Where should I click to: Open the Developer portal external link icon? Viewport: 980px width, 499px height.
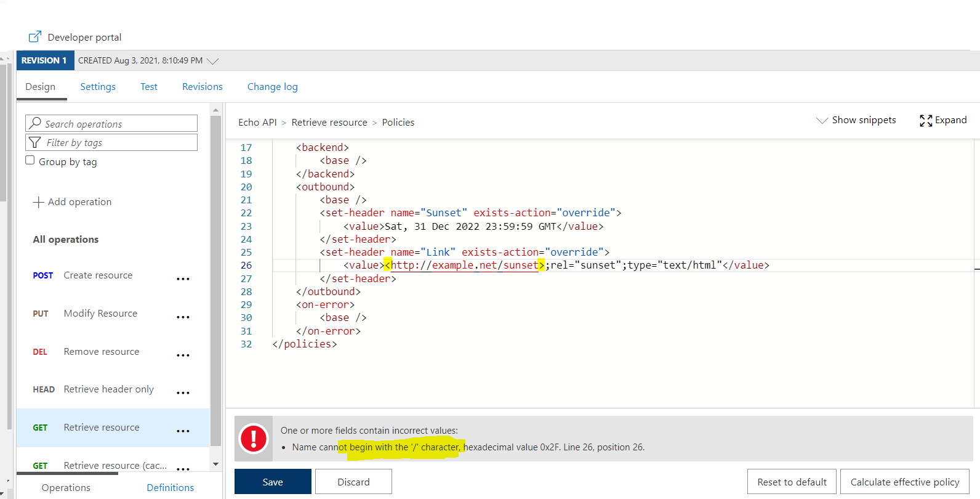[35, 37]
